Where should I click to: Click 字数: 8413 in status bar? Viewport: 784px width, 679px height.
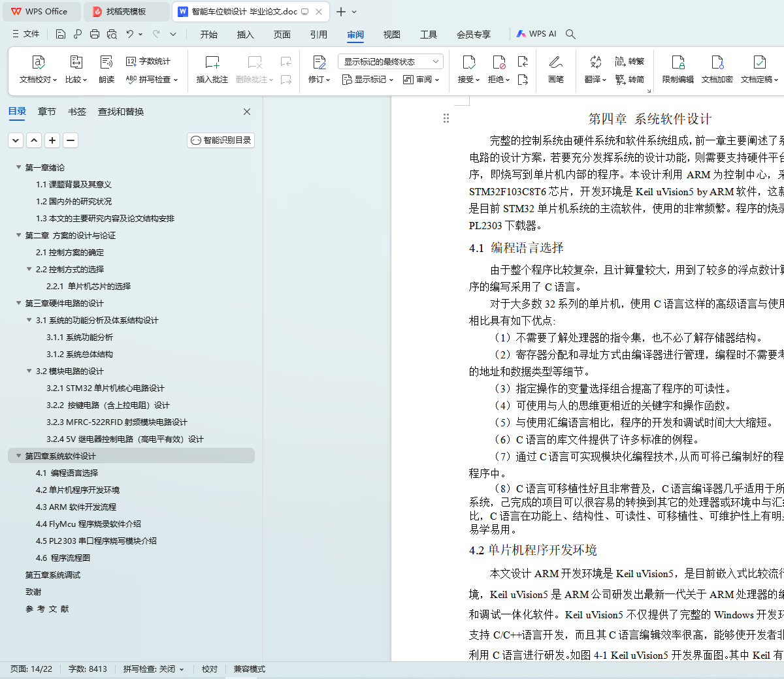point(88,669)
